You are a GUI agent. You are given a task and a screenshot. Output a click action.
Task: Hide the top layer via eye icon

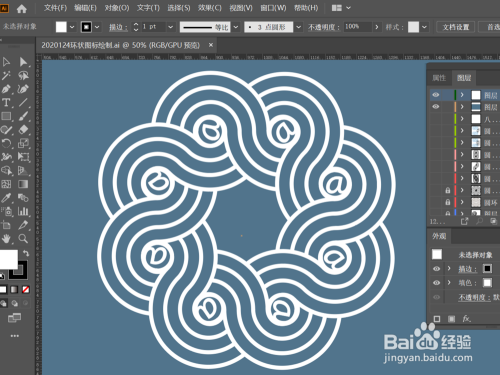436,95
